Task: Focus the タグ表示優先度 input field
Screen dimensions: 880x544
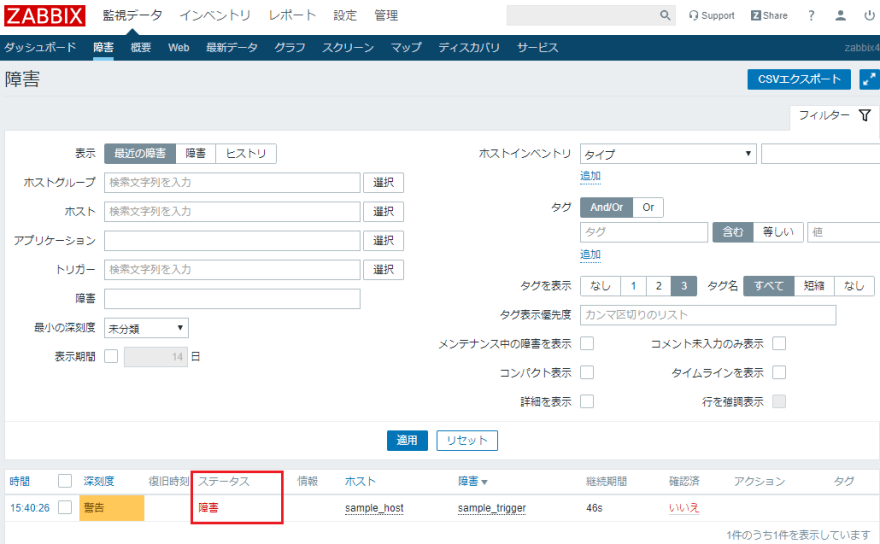Action: (x=708, y=315)
